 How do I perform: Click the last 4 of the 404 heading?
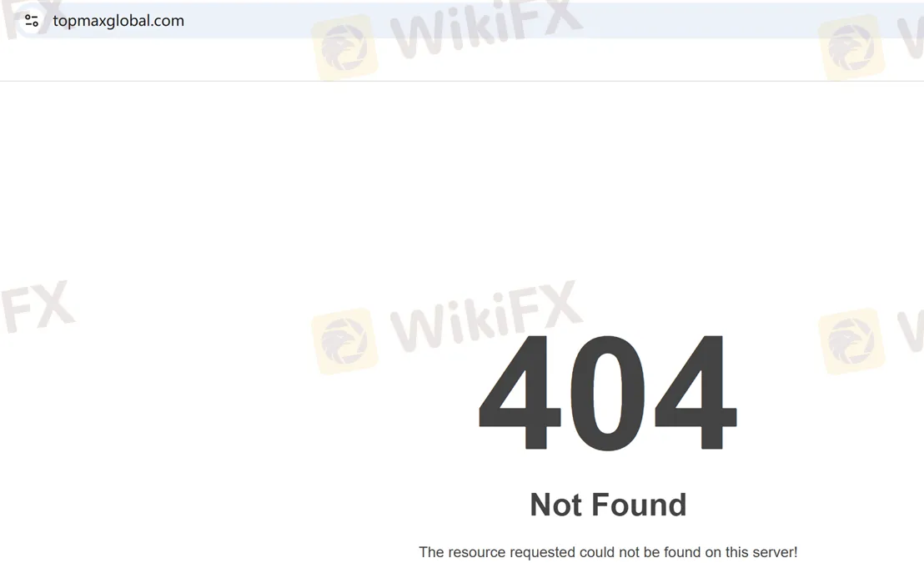(696, 392)
